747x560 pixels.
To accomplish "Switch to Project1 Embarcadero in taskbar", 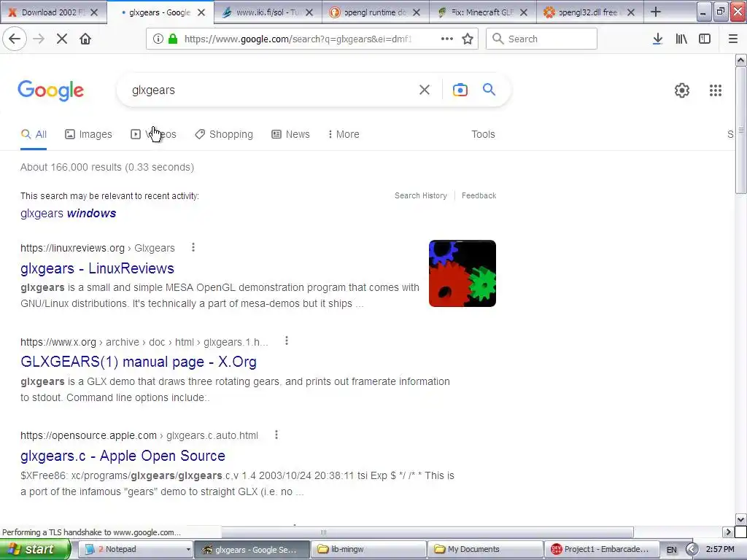I will (602, 550).
